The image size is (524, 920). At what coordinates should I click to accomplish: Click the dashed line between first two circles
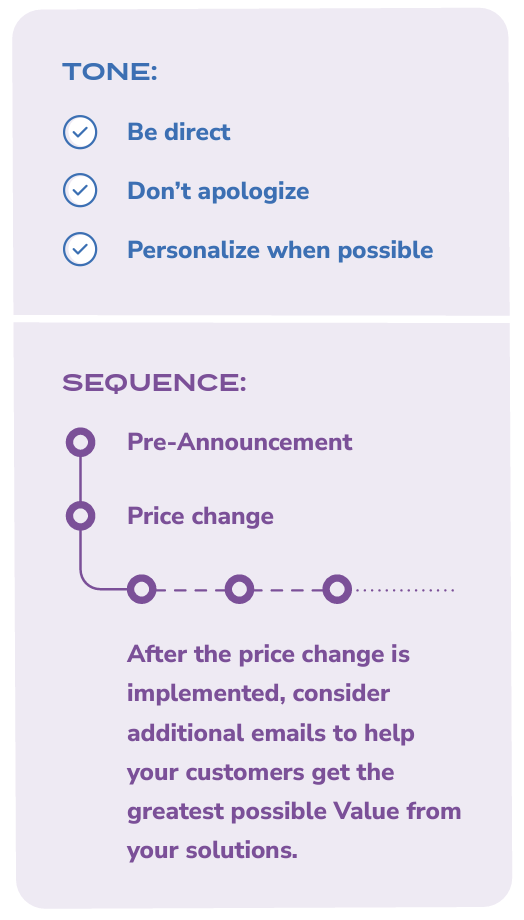pos(191,590)
